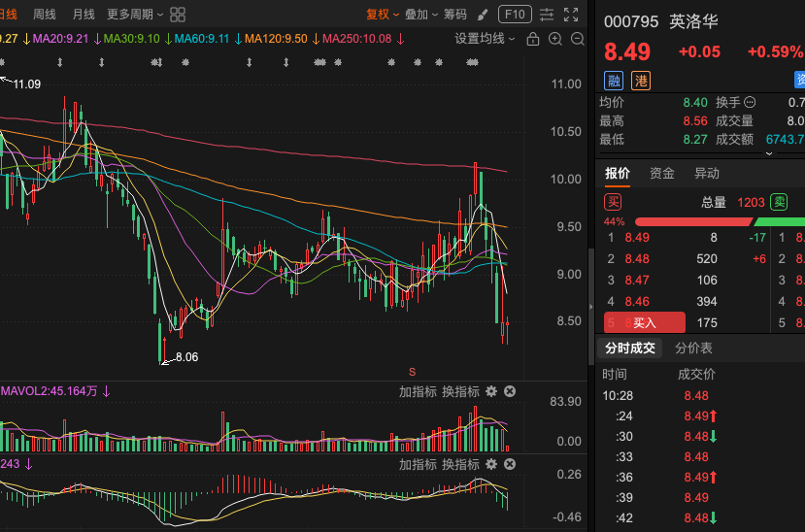Click the S sell signal marker
Screen dimensions: 805x532
tap(412, 372)
